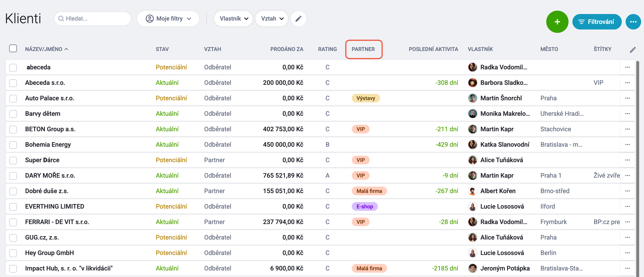Open the Vlastník filter dropdown
This screenshot has height=277, width=644.
(x=233, y=19)
